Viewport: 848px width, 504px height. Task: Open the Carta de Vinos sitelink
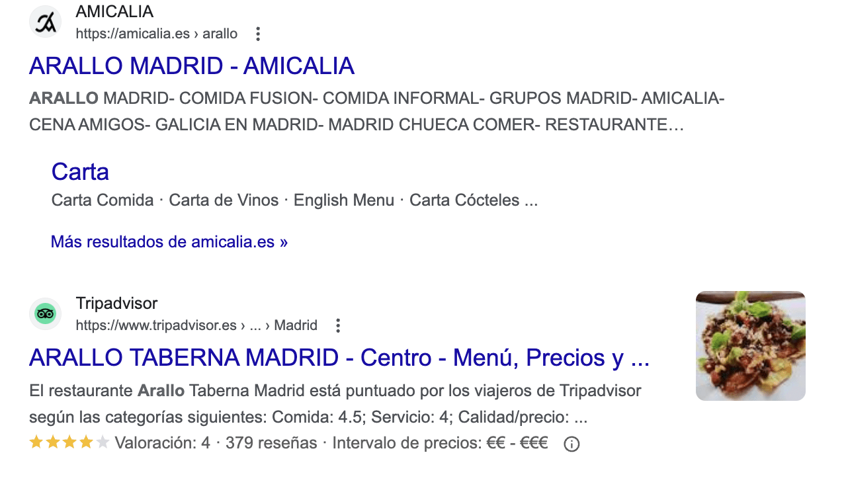(x=224, y=200)
